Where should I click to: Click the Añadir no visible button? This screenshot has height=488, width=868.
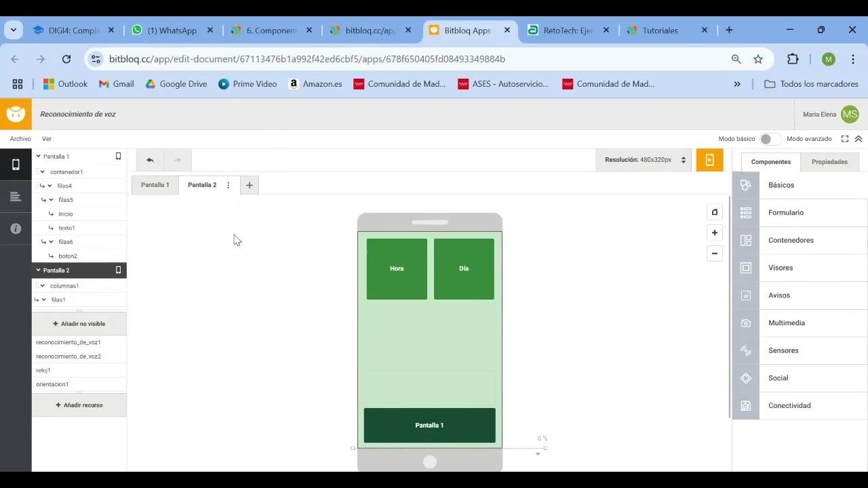coord(79,324)
